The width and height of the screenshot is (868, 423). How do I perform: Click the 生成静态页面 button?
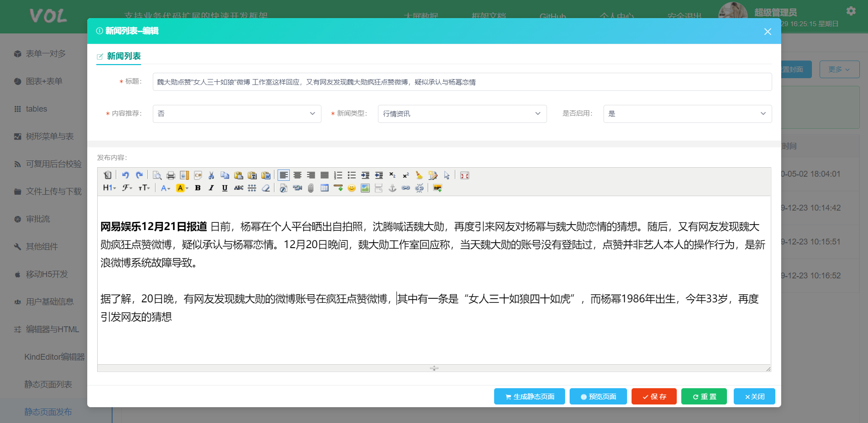[529, 396]
